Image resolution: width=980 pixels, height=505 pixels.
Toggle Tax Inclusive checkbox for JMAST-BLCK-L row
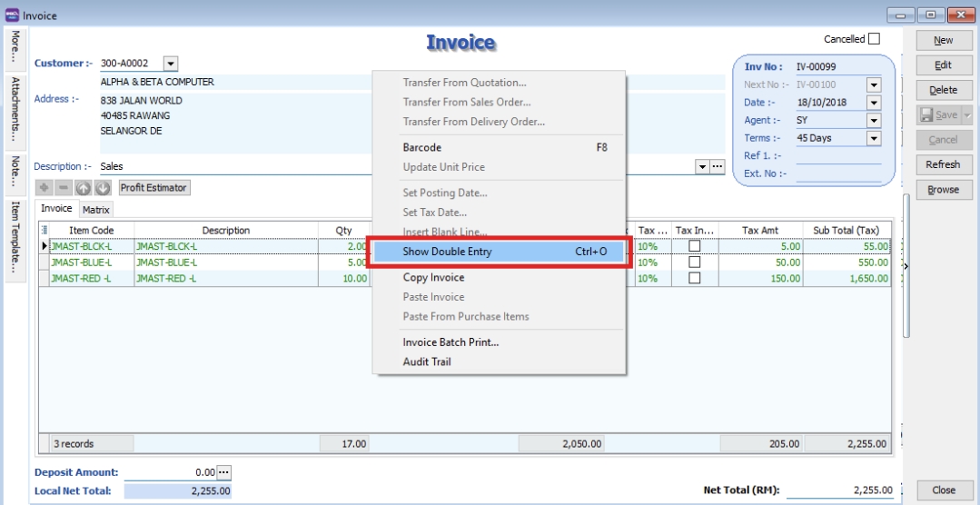694,246
